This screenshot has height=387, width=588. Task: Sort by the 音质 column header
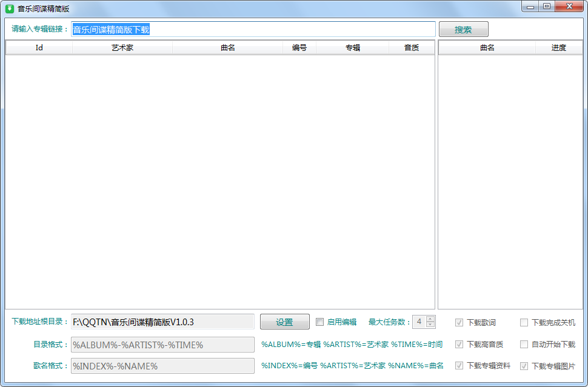[412, 48]
